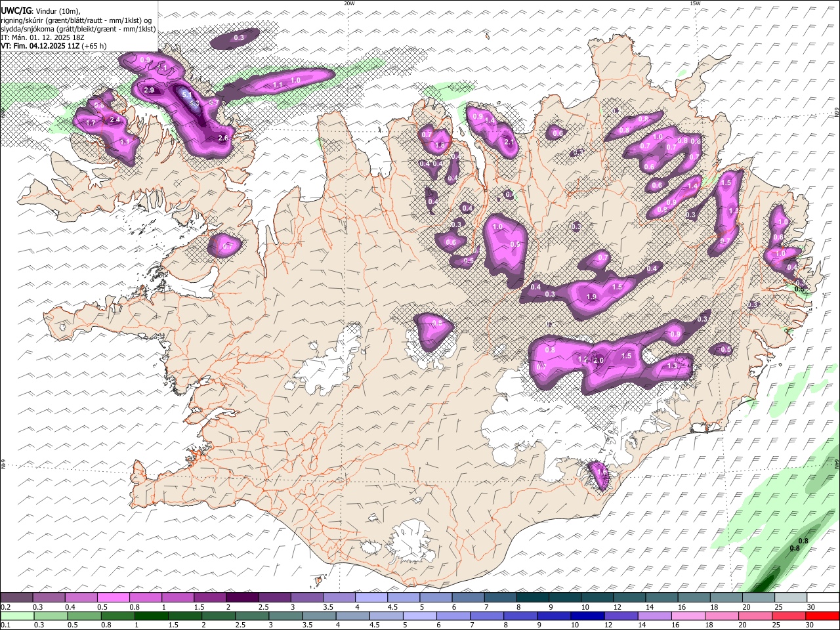Select upper scale swatch between 0.2 and 0.3
This screenshot has height=630, width=840.
[16, 597]
